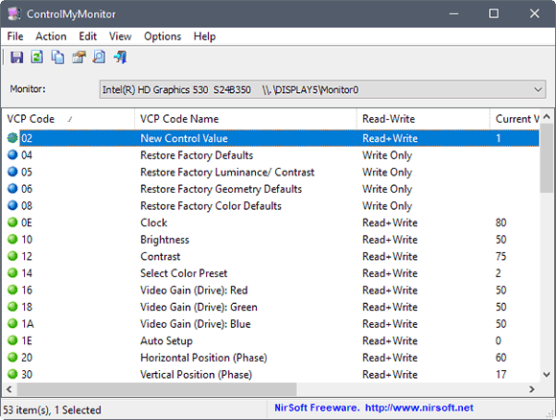Click the horizontal scrollbar right arrow
Viewport: 556px width, 420px height.
pyautogui.click(x=532, y=389)
